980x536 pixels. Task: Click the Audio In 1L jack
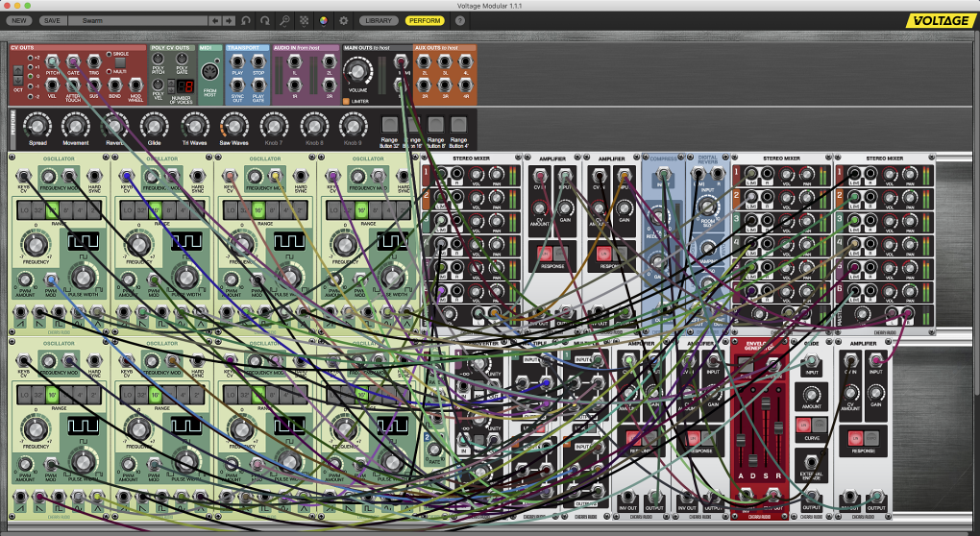tap(294, 61)
